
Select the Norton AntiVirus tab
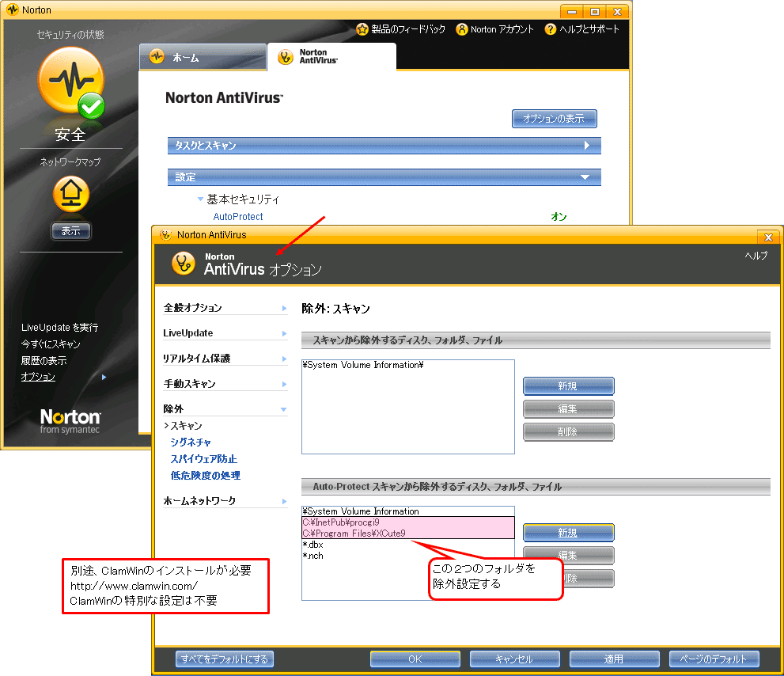[332, 57]
